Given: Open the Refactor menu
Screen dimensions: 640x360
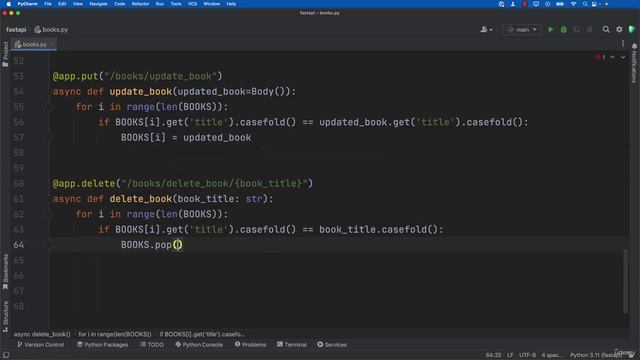Looking at the screenshot, I should [x=140, y=4].
